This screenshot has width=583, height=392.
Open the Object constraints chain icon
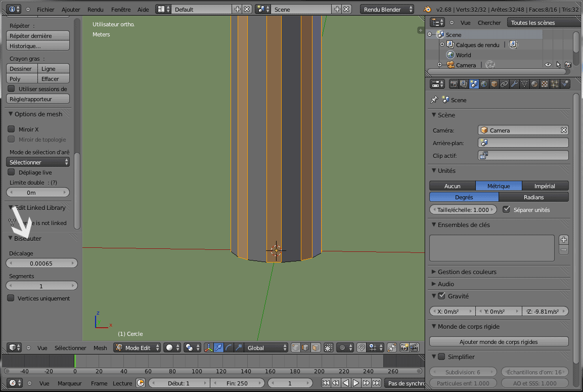click(x=504, y=84)
